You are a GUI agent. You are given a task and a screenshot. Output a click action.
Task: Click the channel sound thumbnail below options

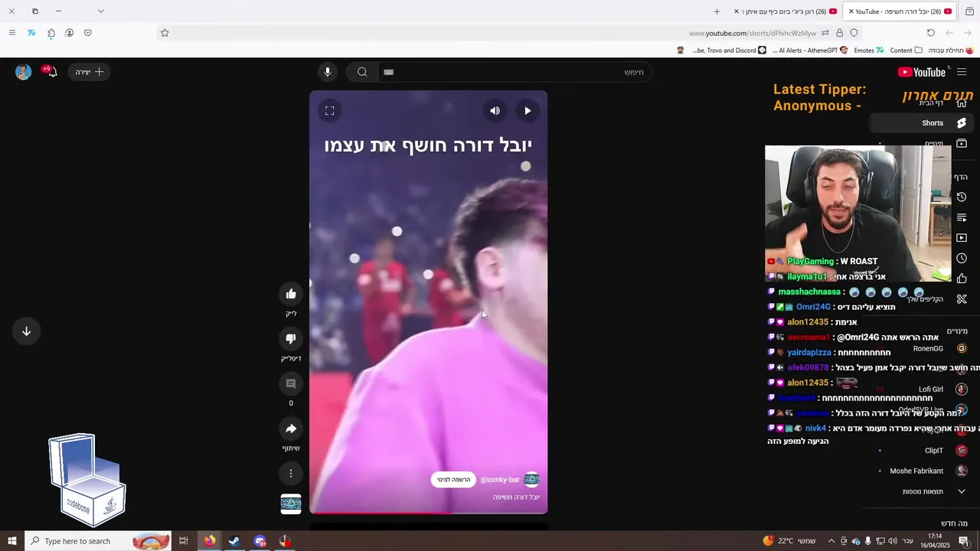click(291, 504)
